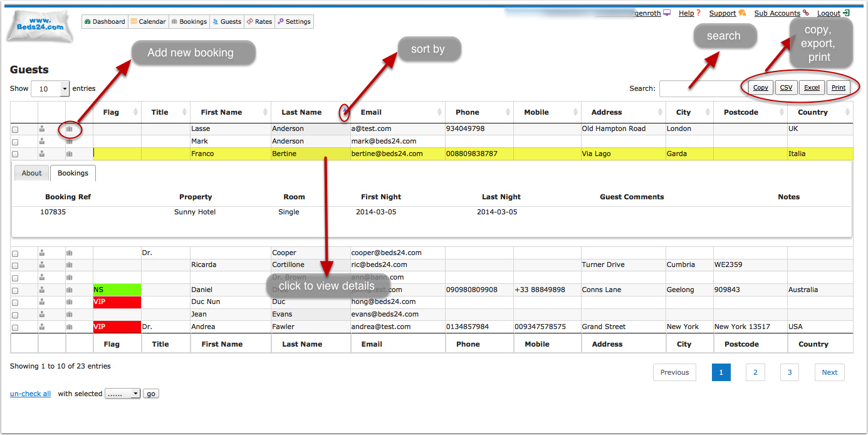Go to the Calendar menu
This screenshot has width=868, height=435.
click(149, 22)
